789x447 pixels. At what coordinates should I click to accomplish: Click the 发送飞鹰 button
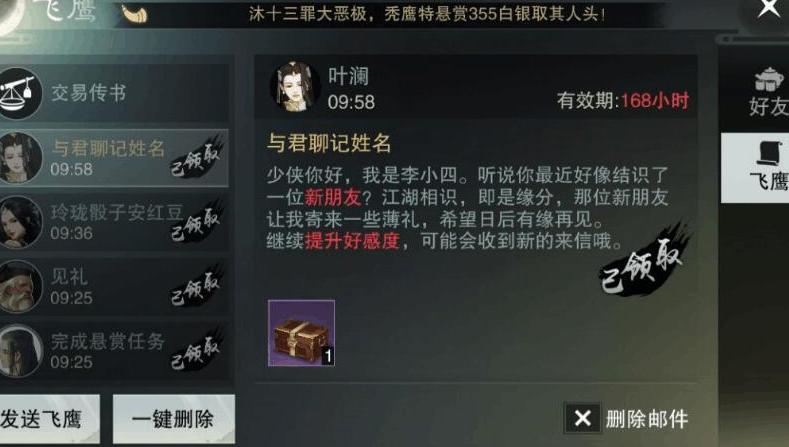coord(48,419)
